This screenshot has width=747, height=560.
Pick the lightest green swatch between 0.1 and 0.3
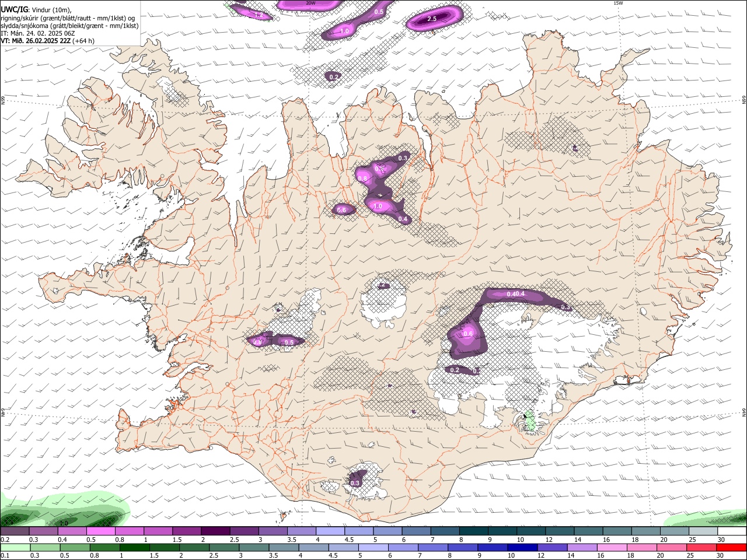(15, 548)
